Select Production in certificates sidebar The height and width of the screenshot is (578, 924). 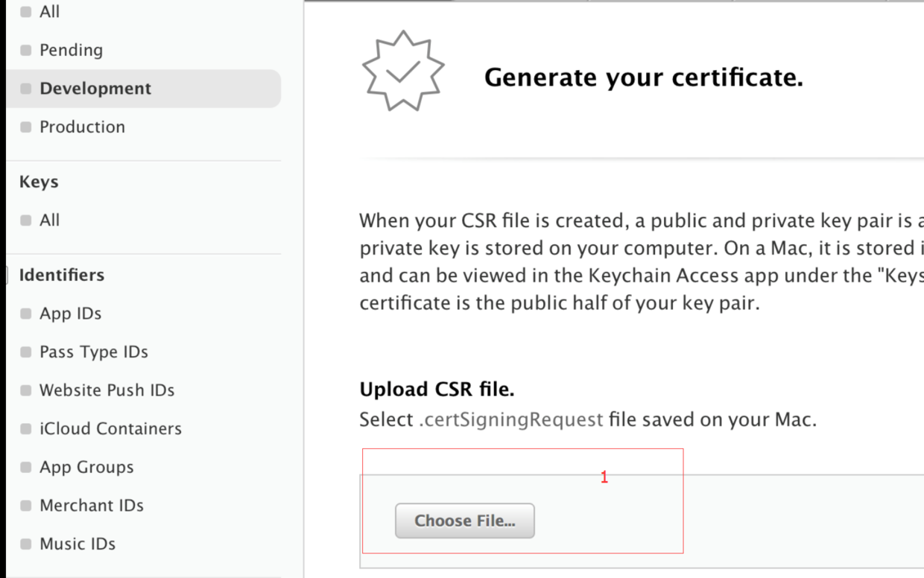pos(82,127)
